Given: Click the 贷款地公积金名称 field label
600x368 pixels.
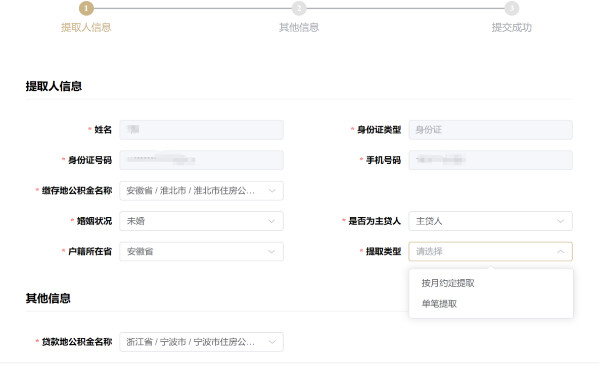Looking at the screenshot, I should tap(77, 342).
